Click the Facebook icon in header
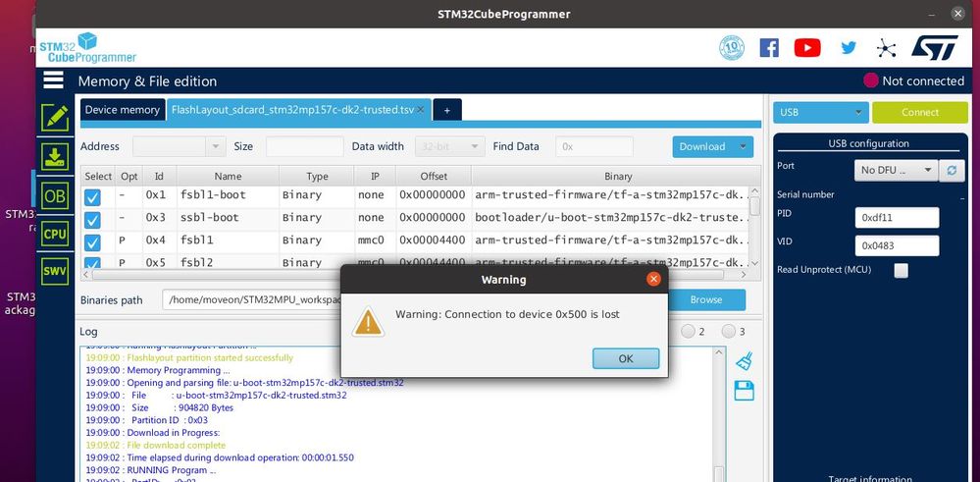Image resolution: width=980 pixels, height=482 pixels. tap(769, 47)
